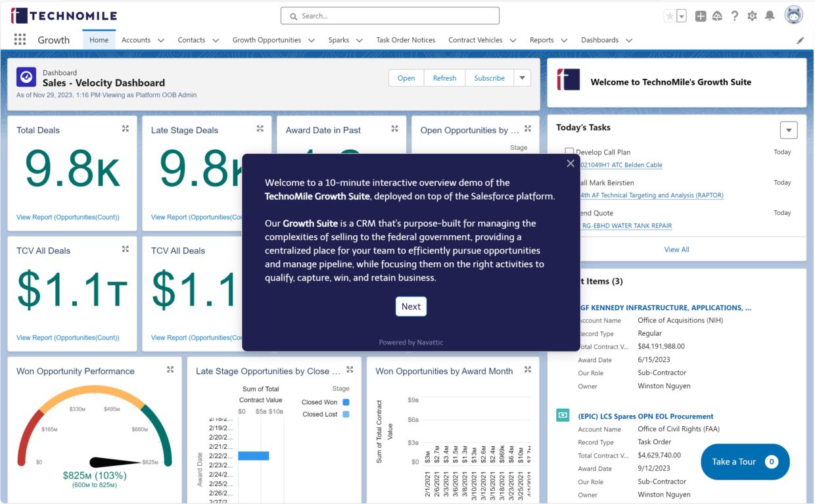Expand the Accounts tab chevron
The width and height of the screenshot is (815, 504).
click(x=161, y=40)
